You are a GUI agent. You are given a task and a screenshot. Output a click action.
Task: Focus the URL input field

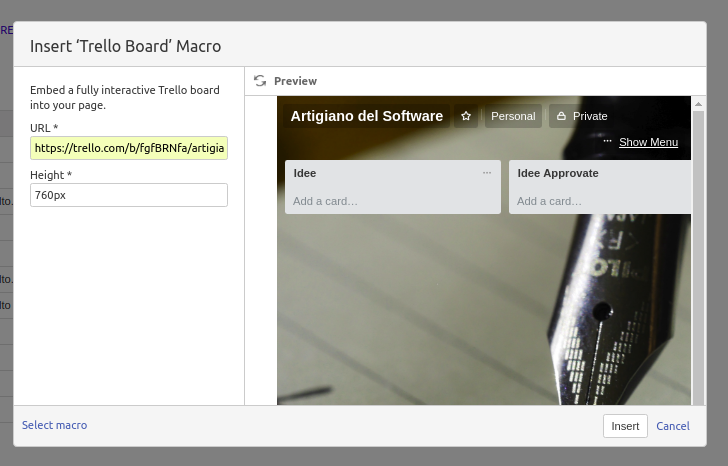click(129, 148)
